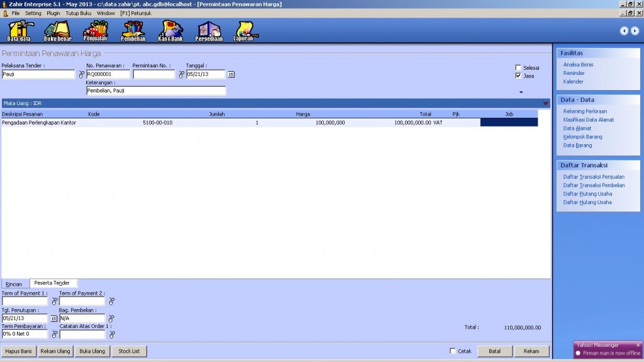Open the Analisa Bisnis link
Screen dimensions: 644x362
tap(578, 65)
